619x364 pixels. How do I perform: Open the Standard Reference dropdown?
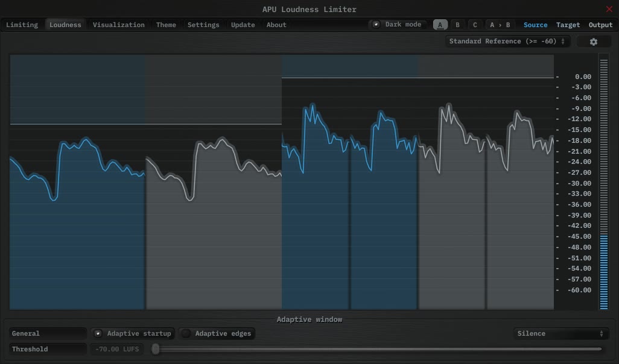click(x=507, y=42)
